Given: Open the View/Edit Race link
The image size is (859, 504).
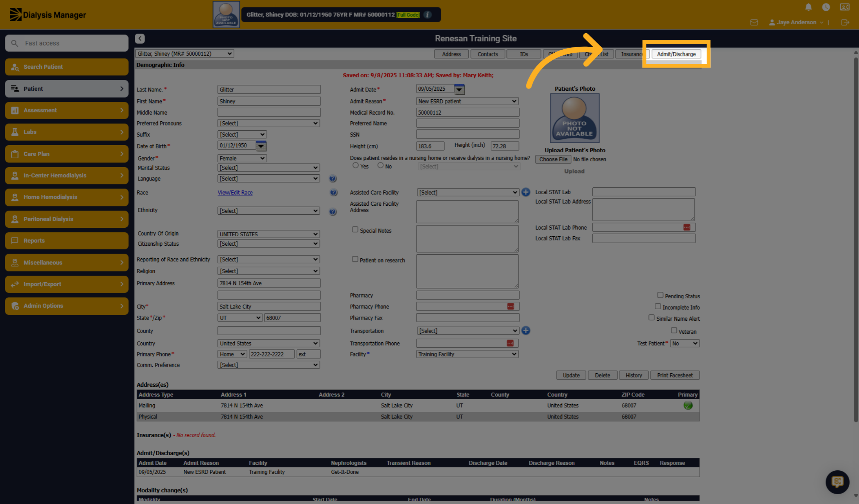Looking at the screenshot, I should (x=235, y=193).
